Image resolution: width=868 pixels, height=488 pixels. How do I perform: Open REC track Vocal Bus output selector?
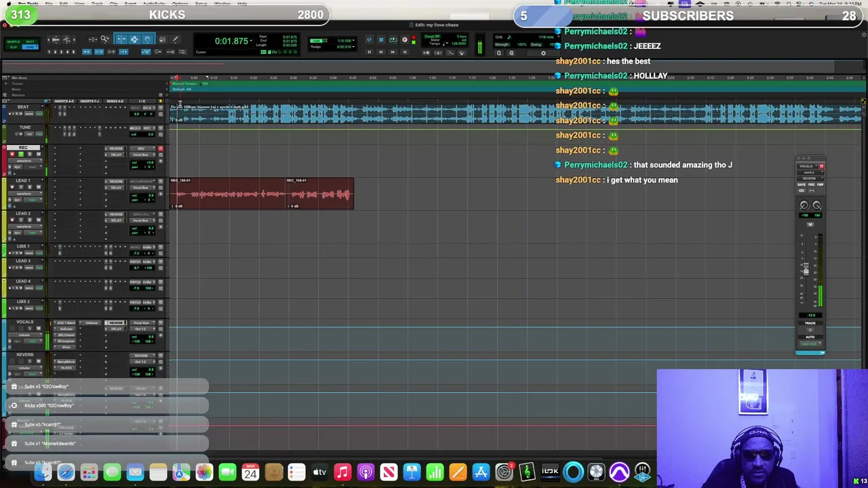pyautogui.click(x=142, y=155)
